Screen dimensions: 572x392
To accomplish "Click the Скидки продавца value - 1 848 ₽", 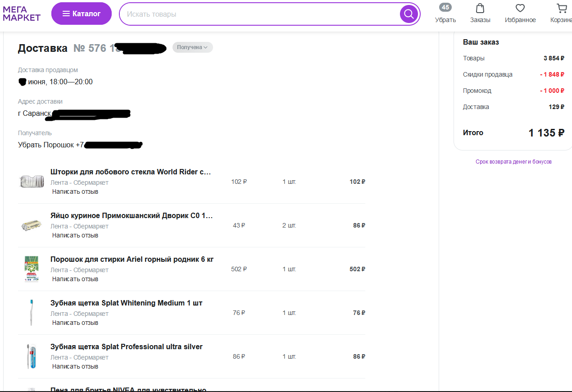I will click(552, 74).
